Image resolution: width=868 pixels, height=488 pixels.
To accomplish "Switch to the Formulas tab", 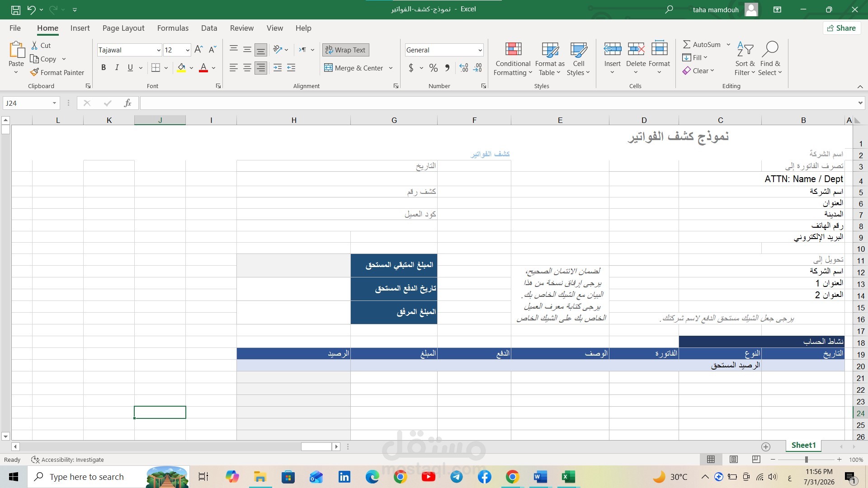I will coord(173,28).
